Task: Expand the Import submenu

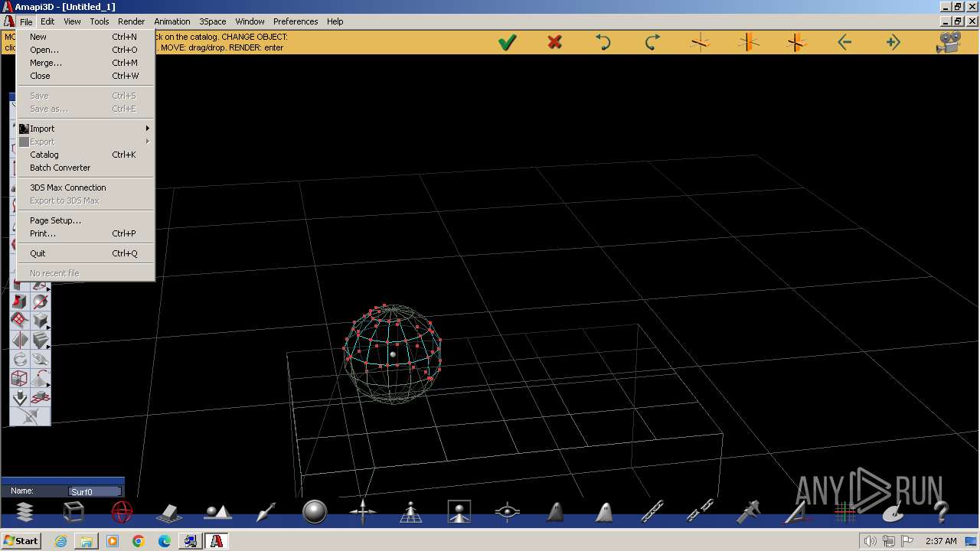Action: click(86, 129)
